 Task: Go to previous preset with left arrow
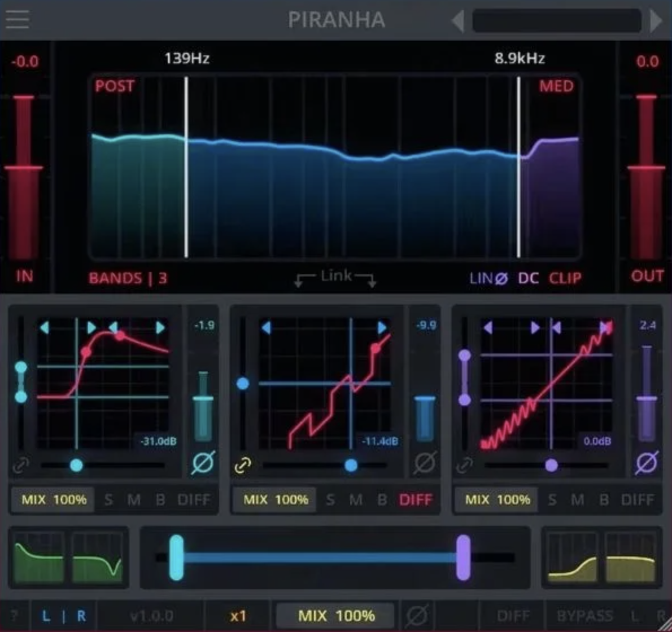click(x=458, y=20)
